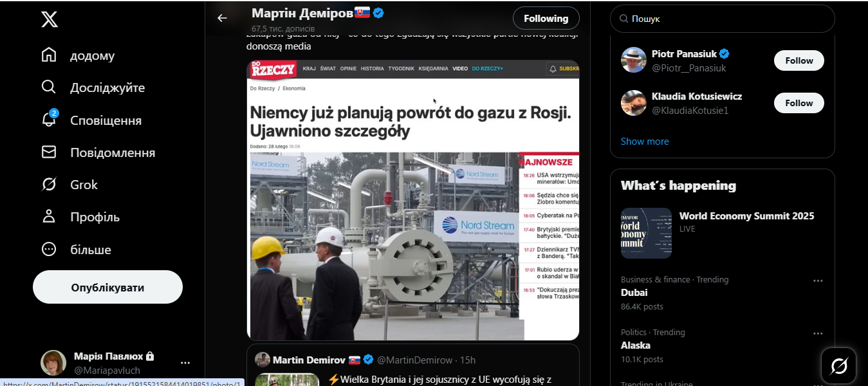Click the Klaudia Kotusiewicz name in suggestions

point(697,96)
